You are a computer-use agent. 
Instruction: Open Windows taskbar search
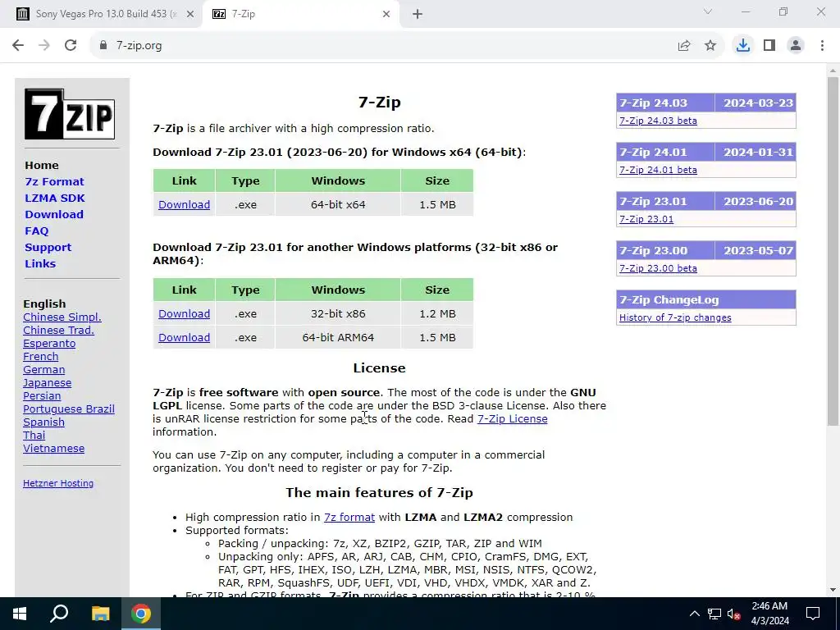point(59,614)
